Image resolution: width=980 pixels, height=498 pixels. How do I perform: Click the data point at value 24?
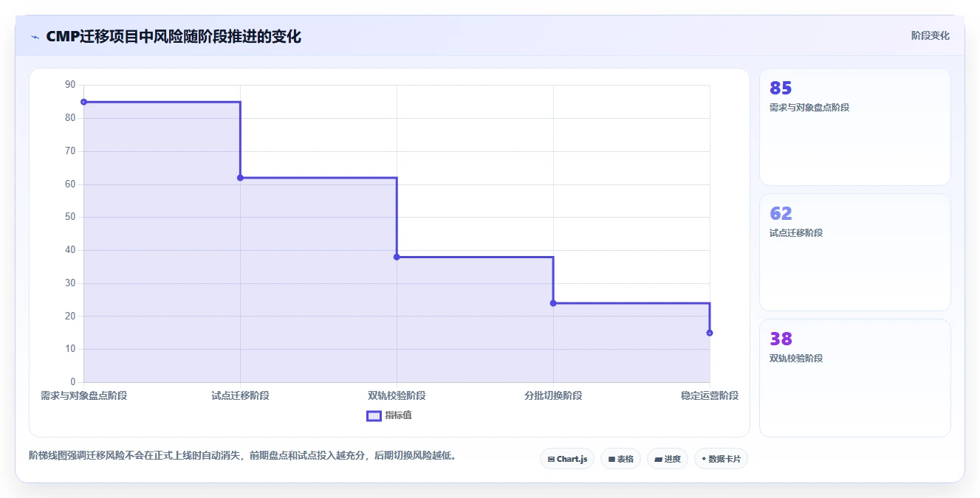tap(553, 303)
